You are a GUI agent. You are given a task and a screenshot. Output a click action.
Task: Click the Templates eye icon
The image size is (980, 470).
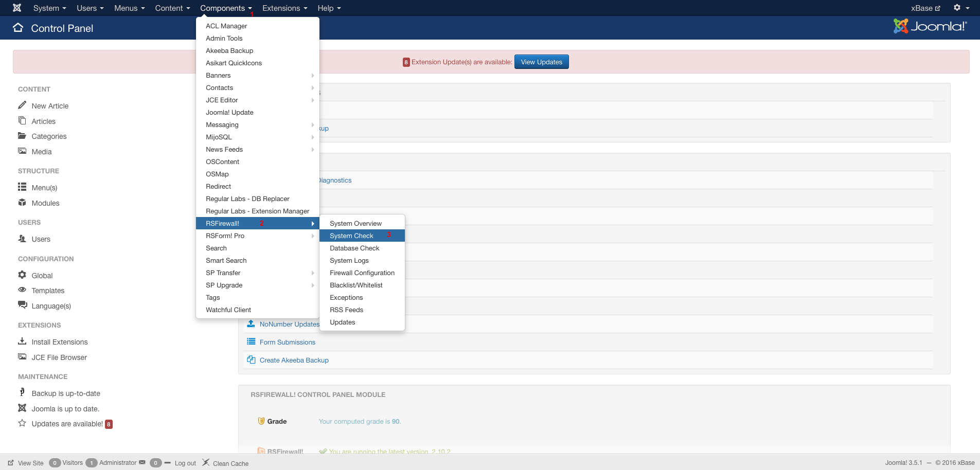click(x=22, y=290)
